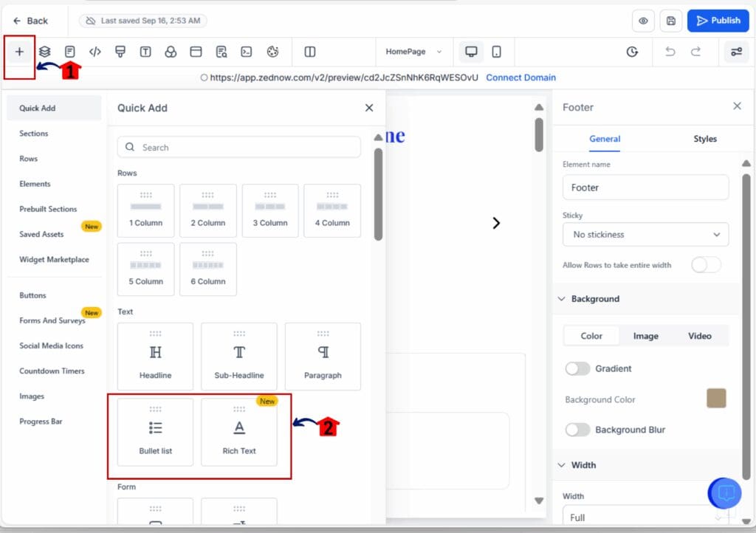Open the color palette toolbar icon
Screen dimensions: 756x533
[272, 52]
